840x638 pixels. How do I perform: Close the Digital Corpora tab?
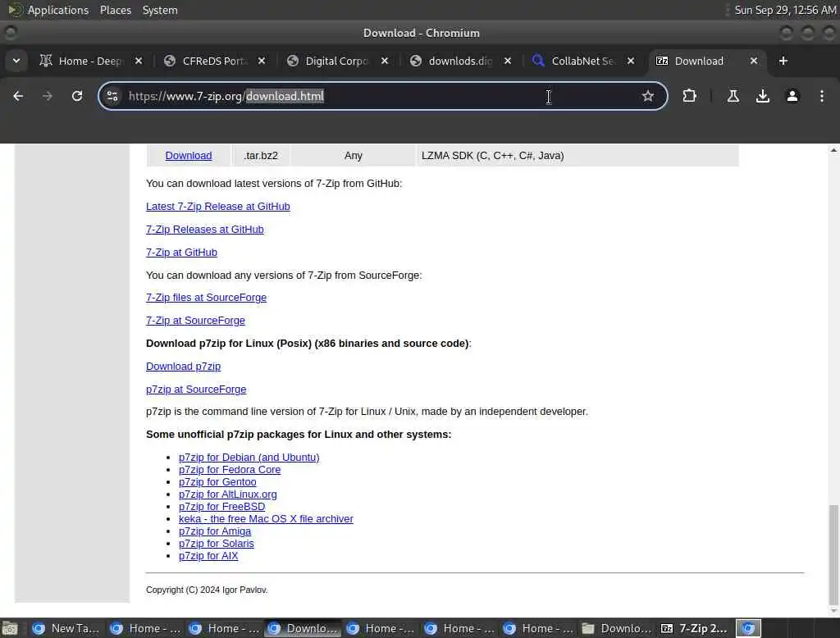tap(385, 61)
